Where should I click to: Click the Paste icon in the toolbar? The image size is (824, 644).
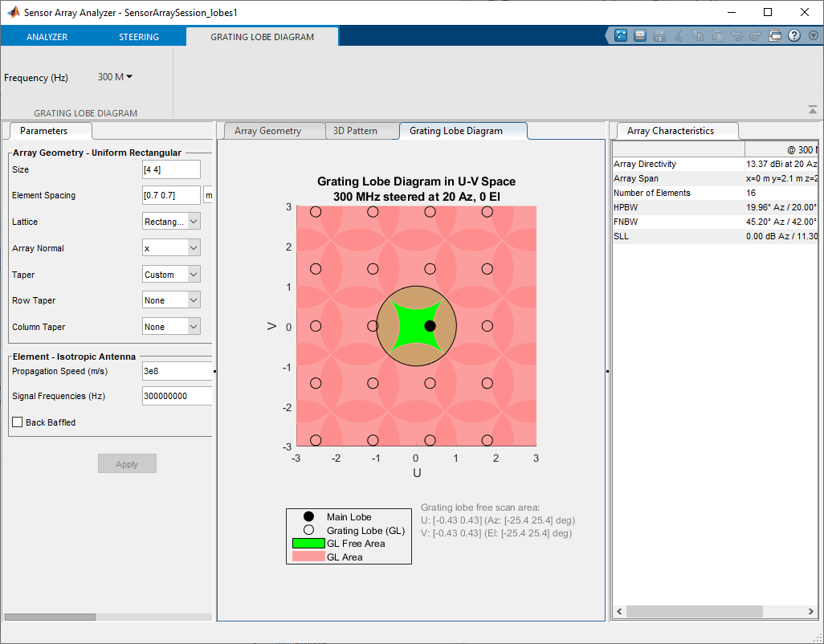(718, 35)
